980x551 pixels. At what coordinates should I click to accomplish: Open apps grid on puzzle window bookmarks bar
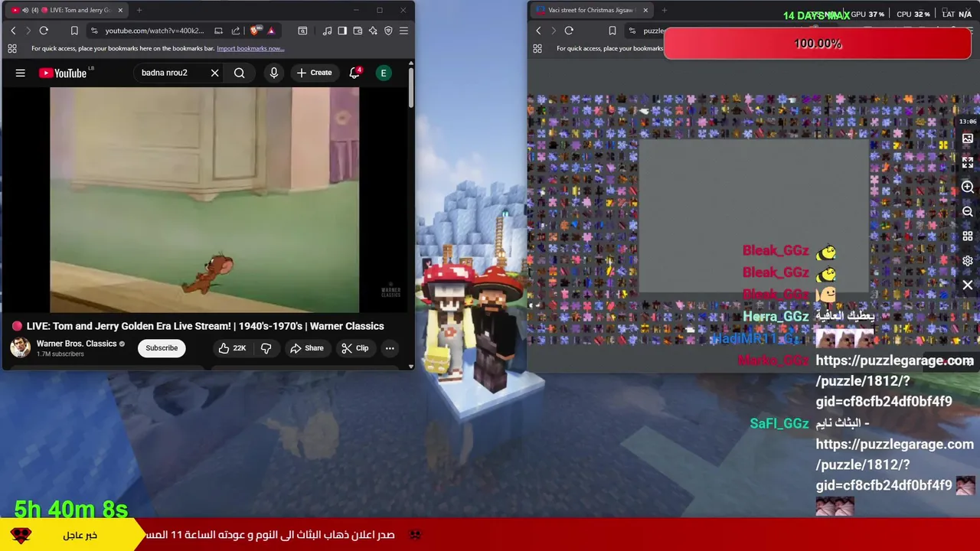click(x=537, y=48)
